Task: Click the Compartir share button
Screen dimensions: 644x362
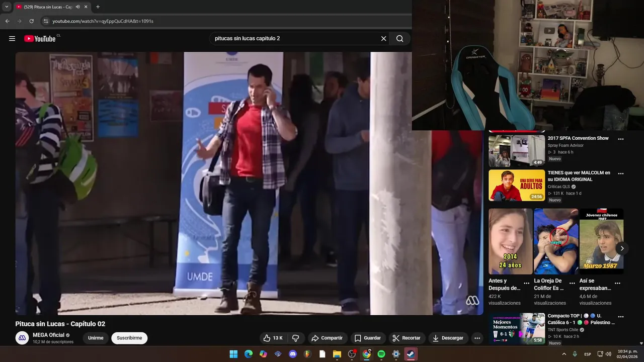Action: [x=327, y=338]
